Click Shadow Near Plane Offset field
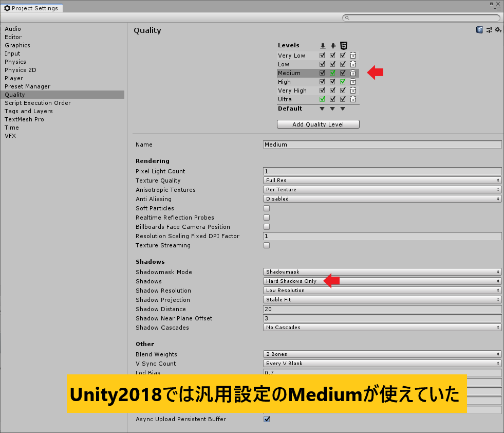The width and height of the screenshot is (504, 433). (382, 318)
